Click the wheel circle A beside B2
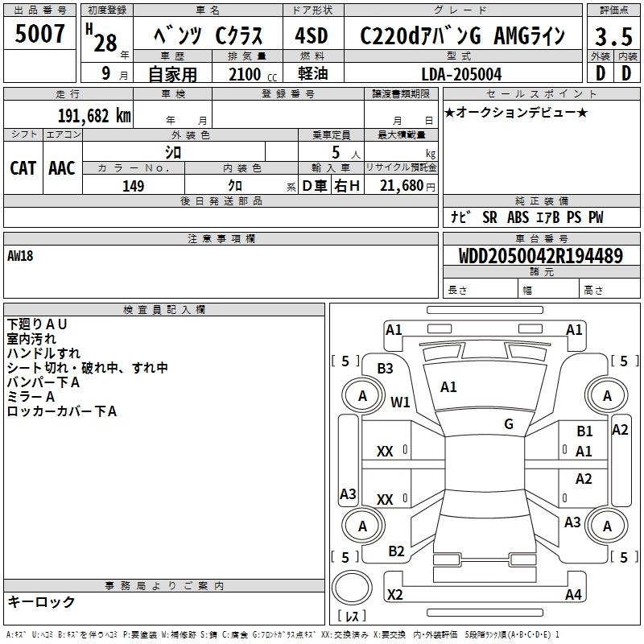This screenshot has height=644, width=644. [363, 526]
